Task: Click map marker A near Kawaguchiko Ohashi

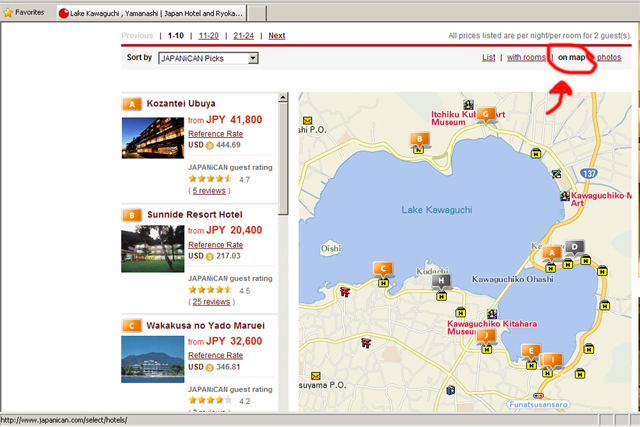Action: [552, 253]
